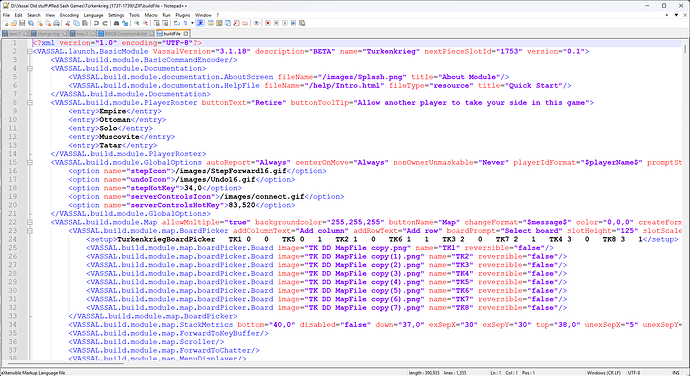Close the new 2 tab
Screen dimensions: 690x376
click(x=93, y=33)
